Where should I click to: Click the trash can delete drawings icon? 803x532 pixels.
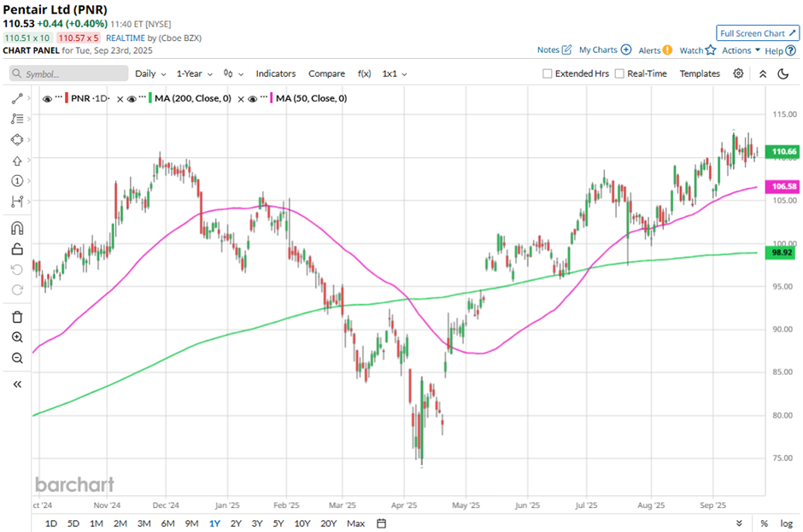(x=16, y=317)
